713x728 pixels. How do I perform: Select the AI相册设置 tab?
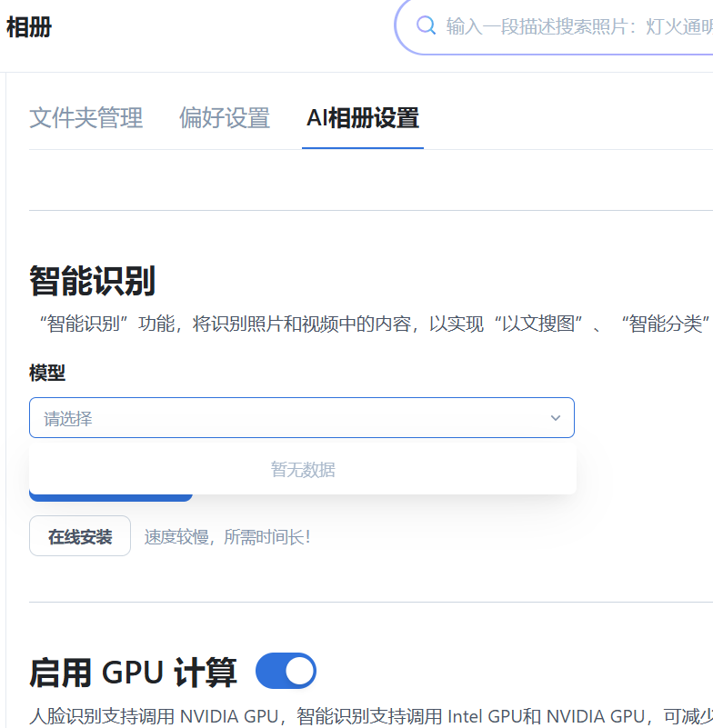click(x=363, y=118)
